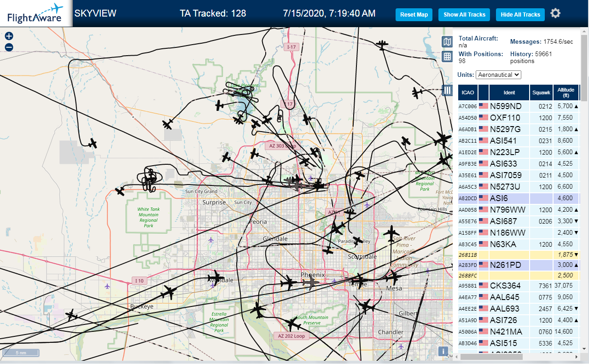
Task: Click the right arrow of horizontal scrollbar
Action: [577, 357]
